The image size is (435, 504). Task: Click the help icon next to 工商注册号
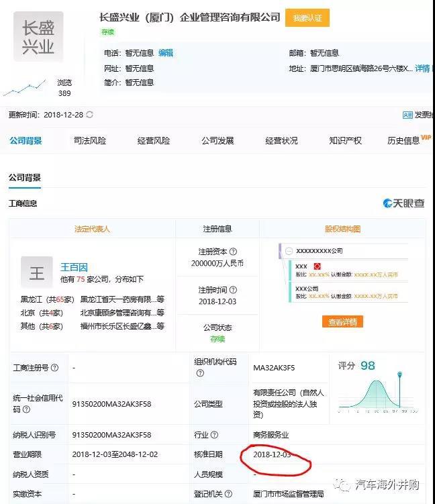(54, 367)
